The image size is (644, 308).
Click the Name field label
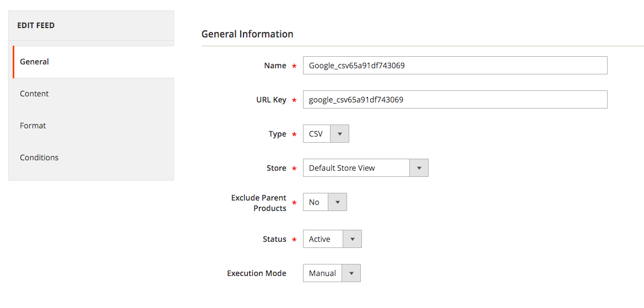click(275, 66)
